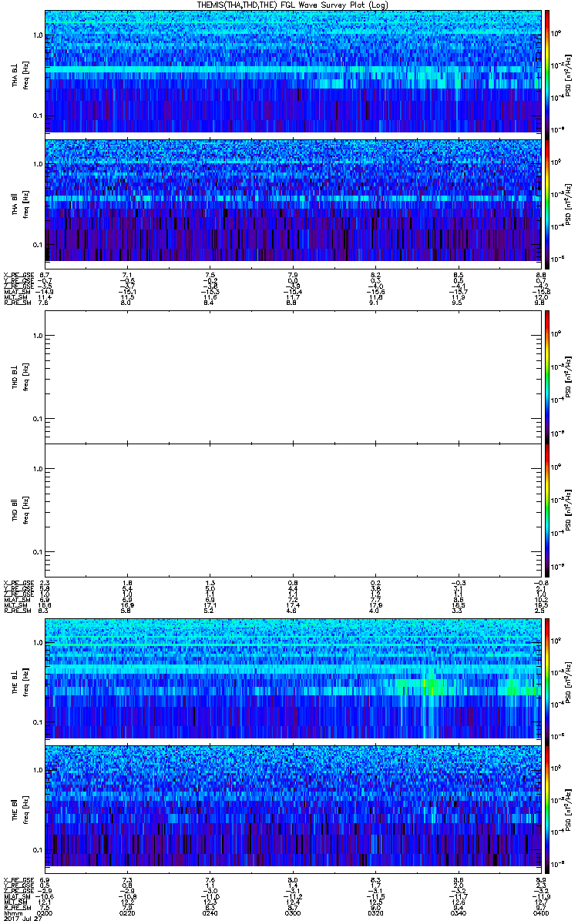Click the empty THD B-perpendicular plot panel
The width and height of the screenshot is (578, 924).
point(292,376)
